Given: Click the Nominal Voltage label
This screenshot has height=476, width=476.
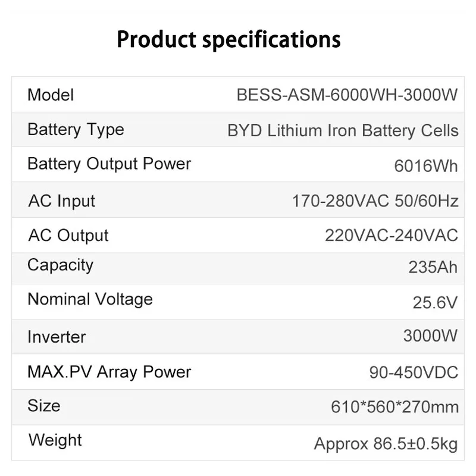Looking at the screenshot, I should click(x=90, y=299).
